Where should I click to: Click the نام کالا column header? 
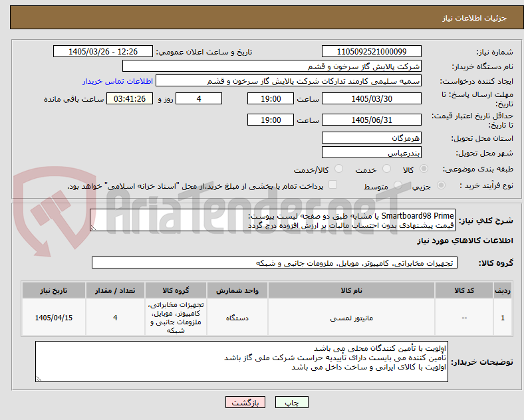(x=351, y=290)
